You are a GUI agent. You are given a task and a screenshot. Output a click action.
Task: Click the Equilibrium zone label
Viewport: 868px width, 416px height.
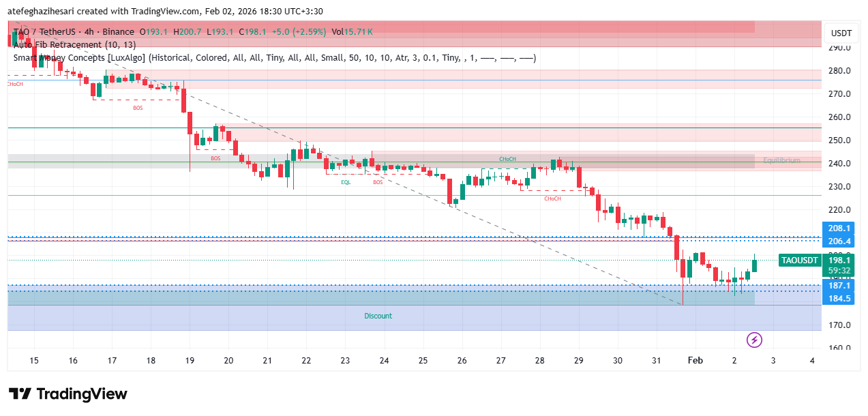tap(781, 160)
